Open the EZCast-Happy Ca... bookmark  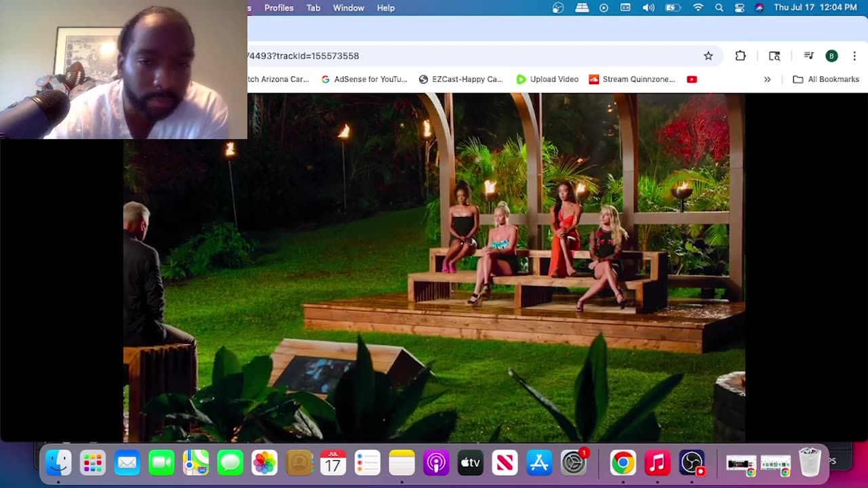coord(460,79)
